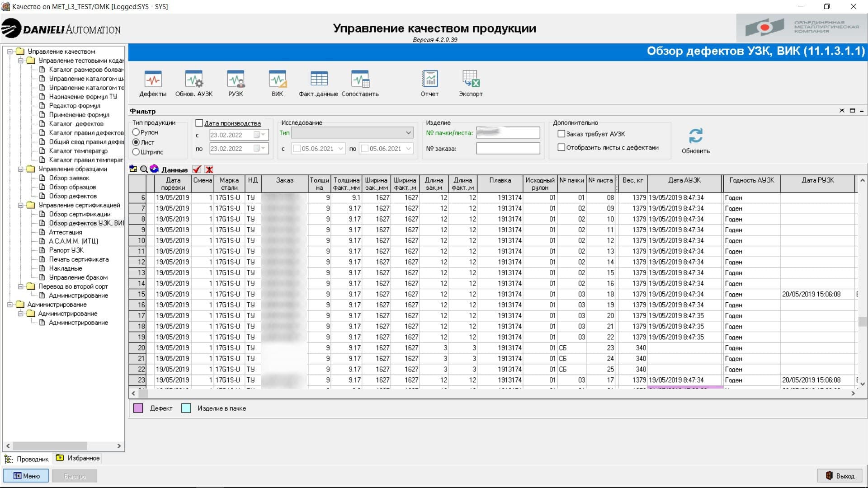The width and height of the screenshot is (868, 488).
Task: Collapse Управление сертификацией tree node
Action: 20,205
